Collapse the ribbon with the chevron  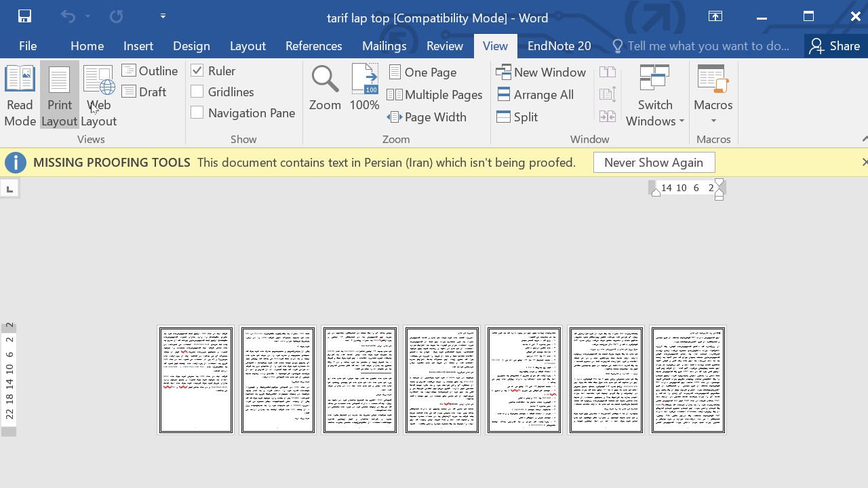(864, 139)
